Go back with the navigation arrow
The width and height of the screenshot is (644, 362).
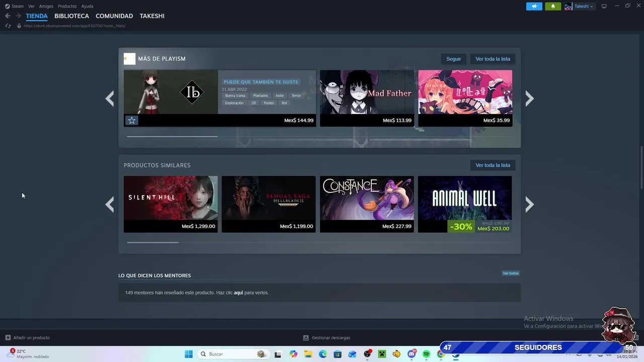point(8,16)
